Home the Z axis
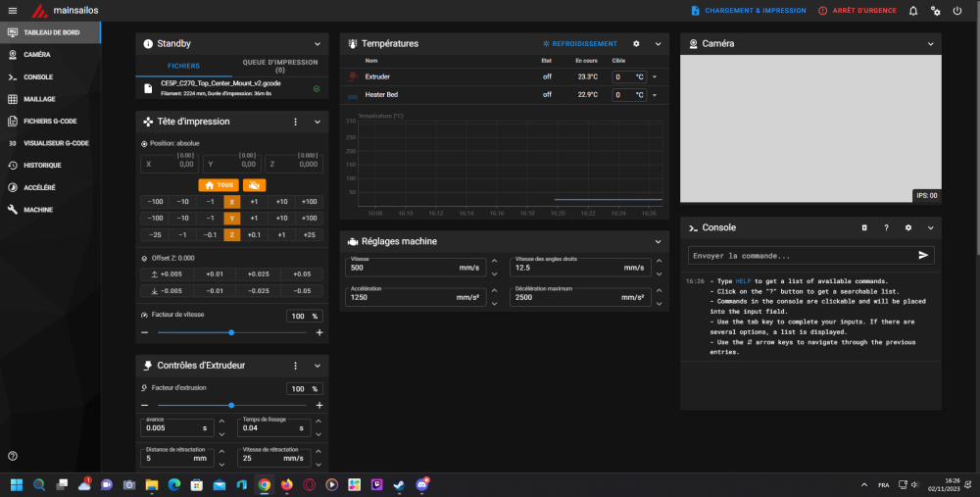Viewport: 980px width, 497px height. (x=232, y=235)
